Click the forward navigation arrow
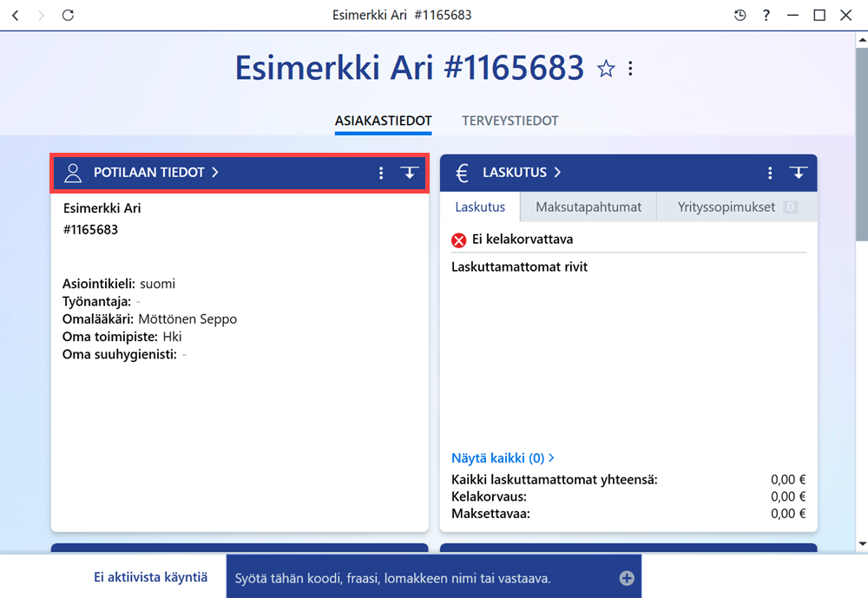868x598 pixels. 41,16
